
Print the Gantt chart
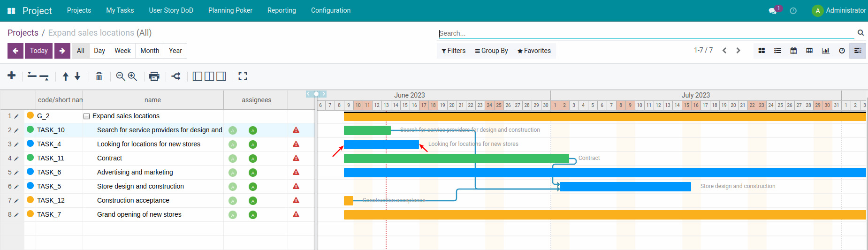(x=154, y=76)
